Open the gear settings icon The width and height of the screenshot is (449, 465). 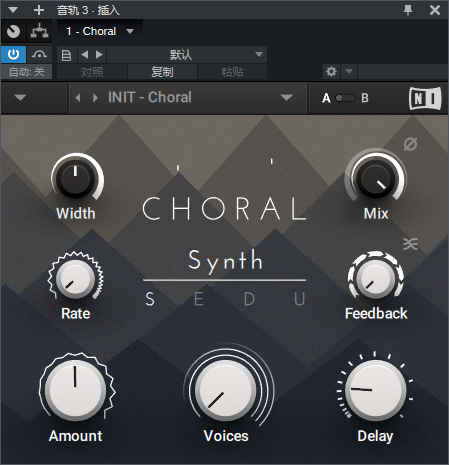click(x=331, y=71)
